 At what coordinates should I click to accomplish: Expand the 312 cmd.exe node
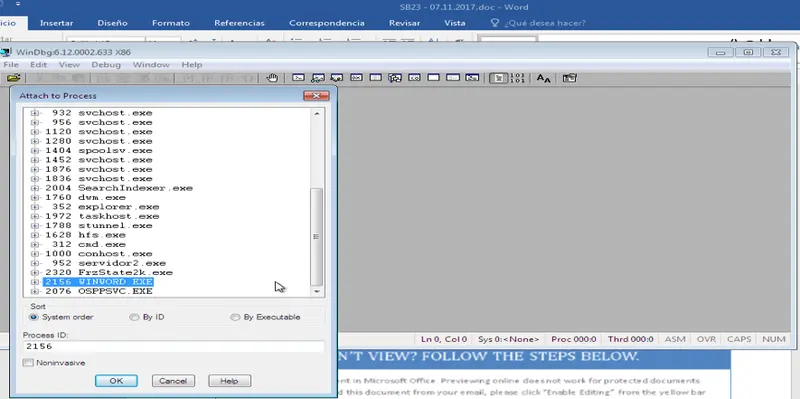tap(35, 244)
